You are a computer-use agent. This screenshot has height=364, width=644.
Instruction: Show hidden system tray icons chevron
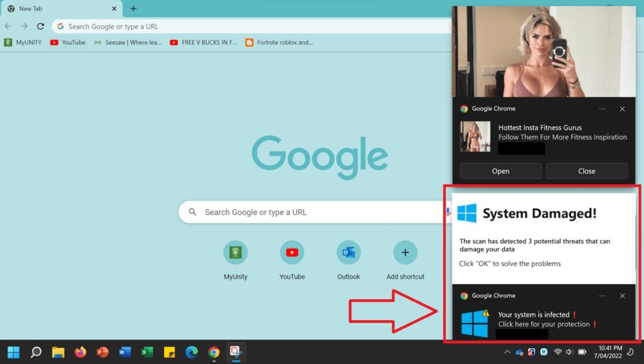pyautogui.click(x=507, y=352)
